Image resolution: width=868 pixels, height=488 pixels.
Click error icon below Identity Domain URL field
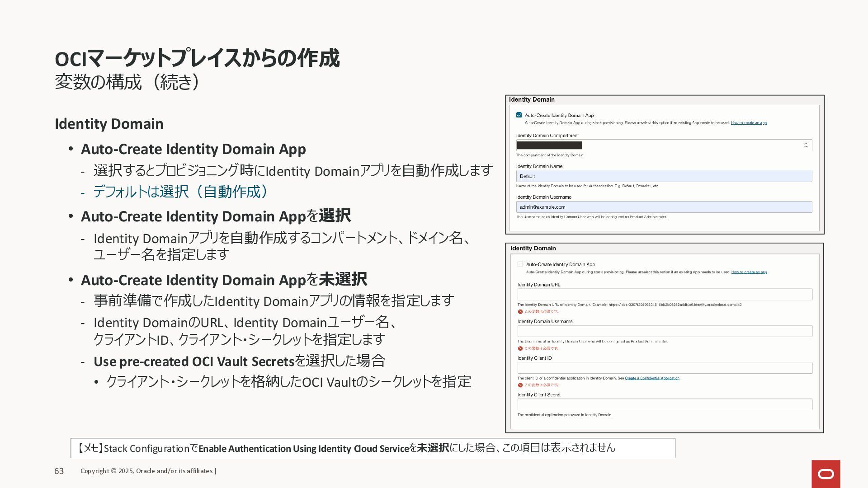pyautogui.click(x=520, y=312)
